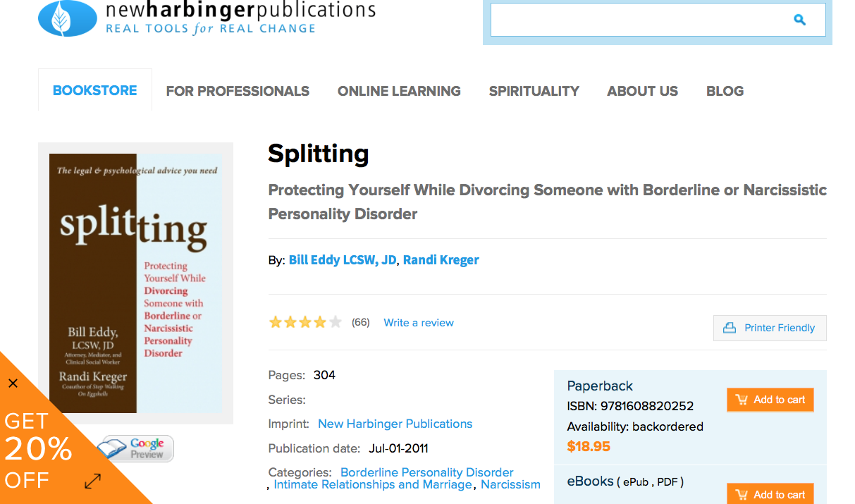Open author Bill Eddy LCSW, JD link
This screenshot has height=504, width=855.
[342, 260]
